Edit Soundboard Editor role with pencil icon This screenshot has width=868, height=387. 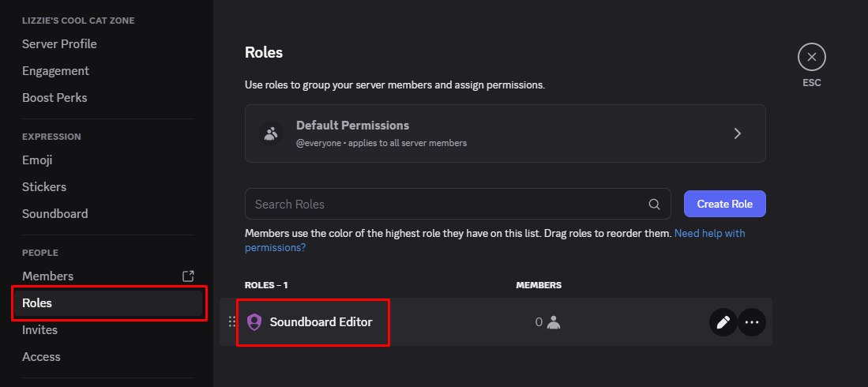point(723,322)
